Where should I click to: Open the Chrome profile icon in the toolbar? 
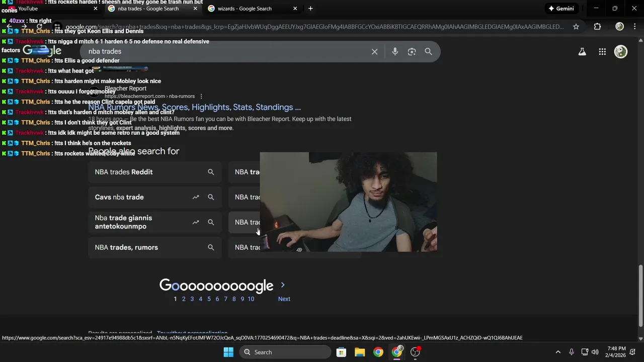click(x=620, y=27)
